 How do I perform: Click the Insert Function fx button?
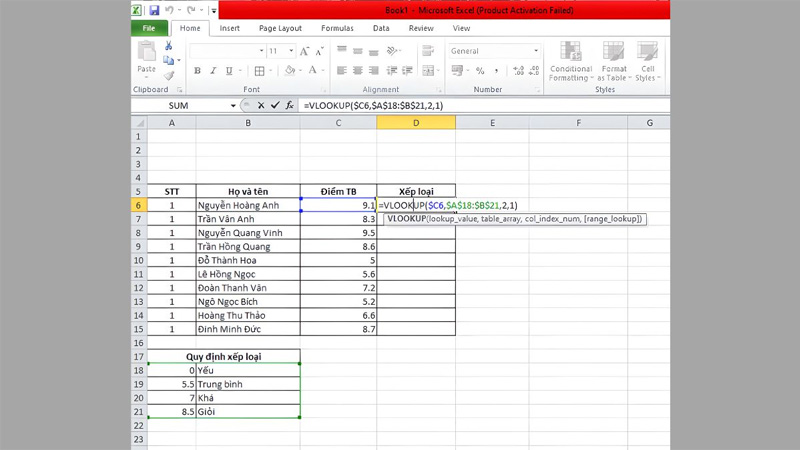pyautogui.click(x=289, y=106)
